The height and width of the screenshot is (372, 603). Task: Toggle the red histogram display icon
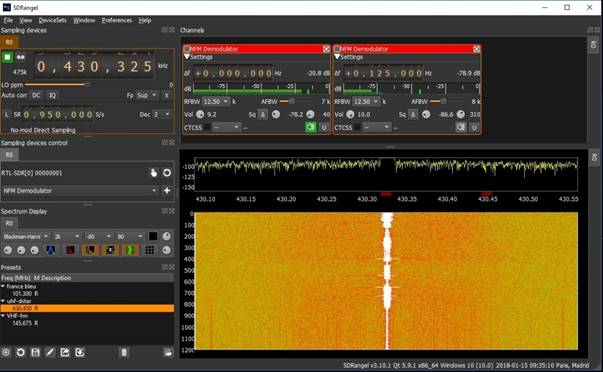click(x=70, y=250)
